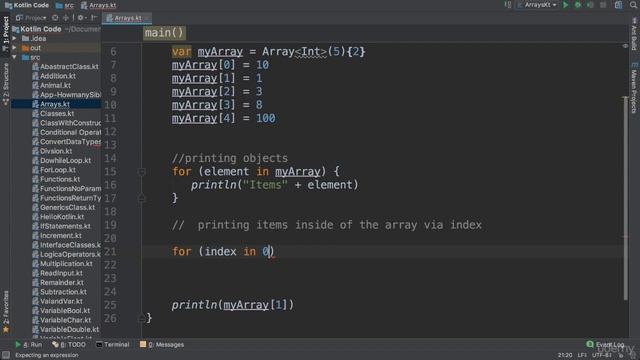Click Kotlin Code in the navigation breadcrumb
The height and width of the screenshot is (360, 640).
(x=27, y=5)
